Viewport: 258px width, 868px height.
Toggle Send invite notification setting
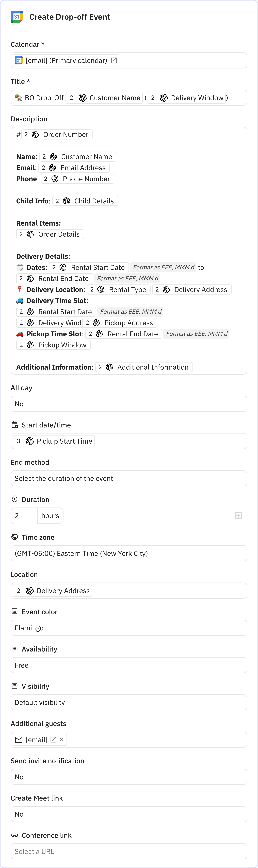129,777
